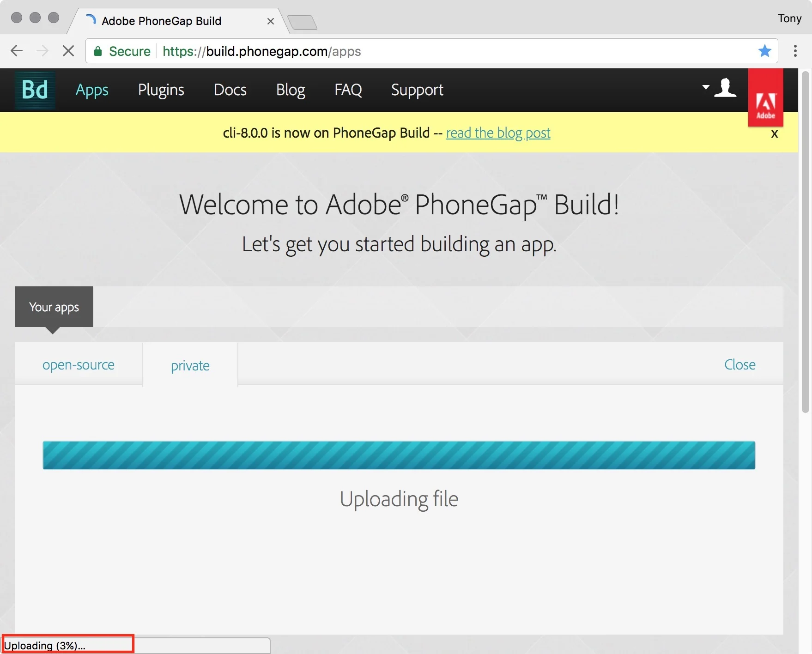Click the Close link in apps panel
812x654 pixels.
740,364
